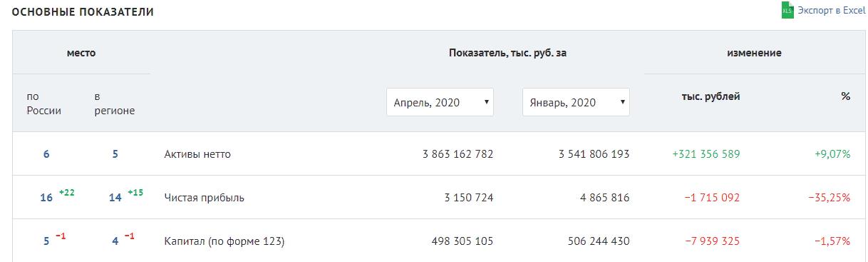Click the тыс. рублей change column header
868x262 pixels.
click(711, 96)
